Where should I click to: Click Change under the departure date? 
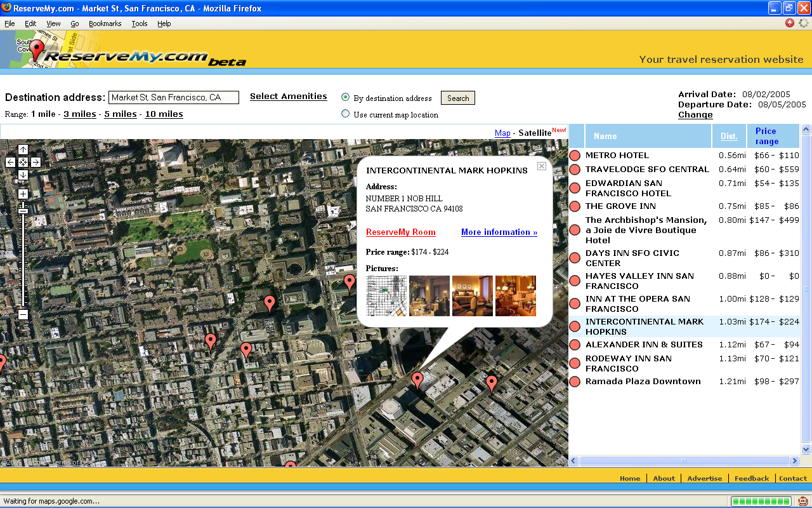click(x=695, y=115)
